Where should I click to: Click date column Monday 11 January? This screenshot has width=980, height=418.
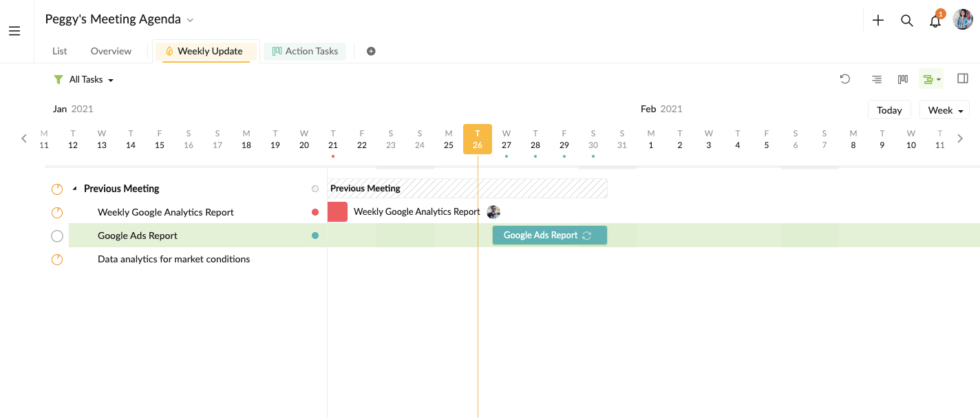[44, 139]
